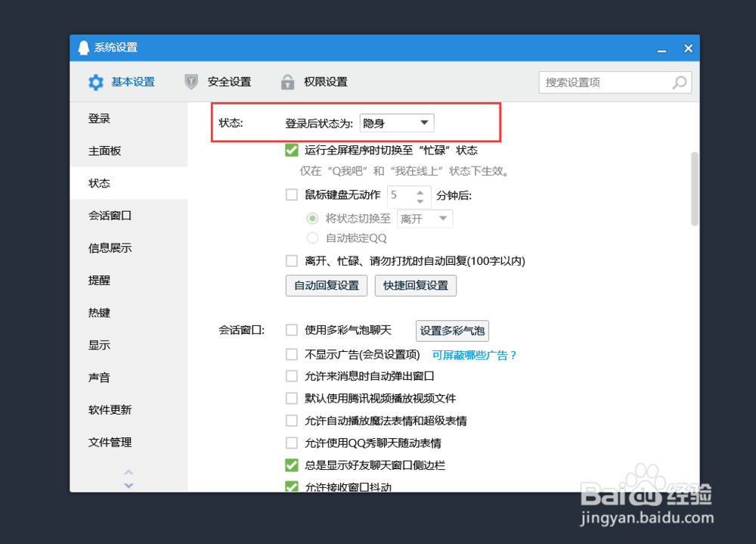Open the 离开 status dropdown
Image resolution: width=756 pixels, height=544 pixels.
[425, 218]
